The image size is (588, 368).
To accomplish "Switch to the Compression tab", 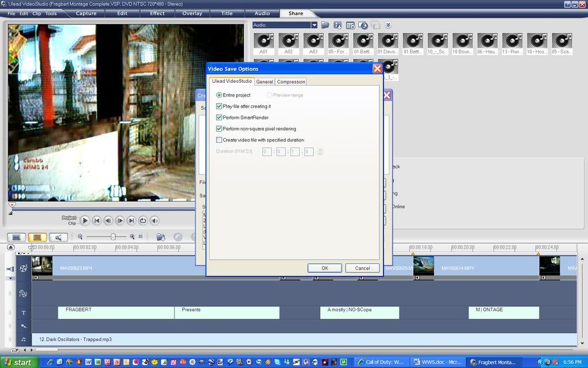I will pyautogui.click(x=291, y=82).
